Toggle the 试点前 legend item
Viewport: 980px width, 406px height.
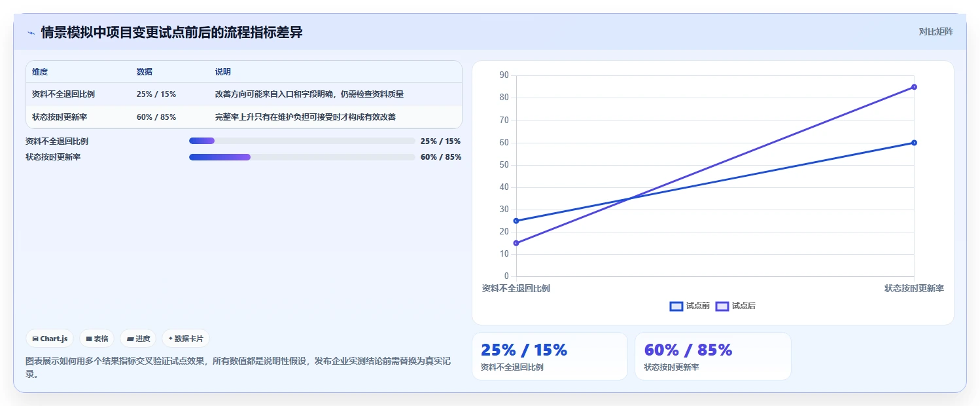point(690,306)
